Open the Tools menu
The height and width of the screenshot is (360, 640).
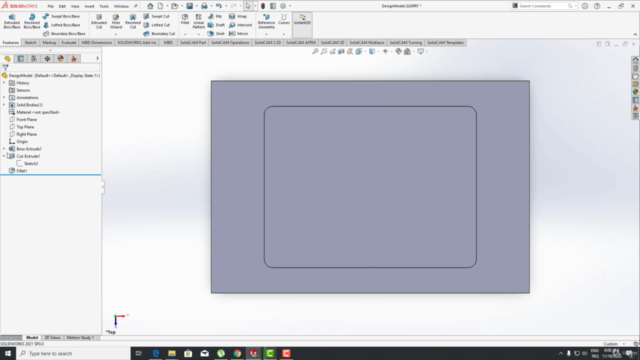(104, 6)
